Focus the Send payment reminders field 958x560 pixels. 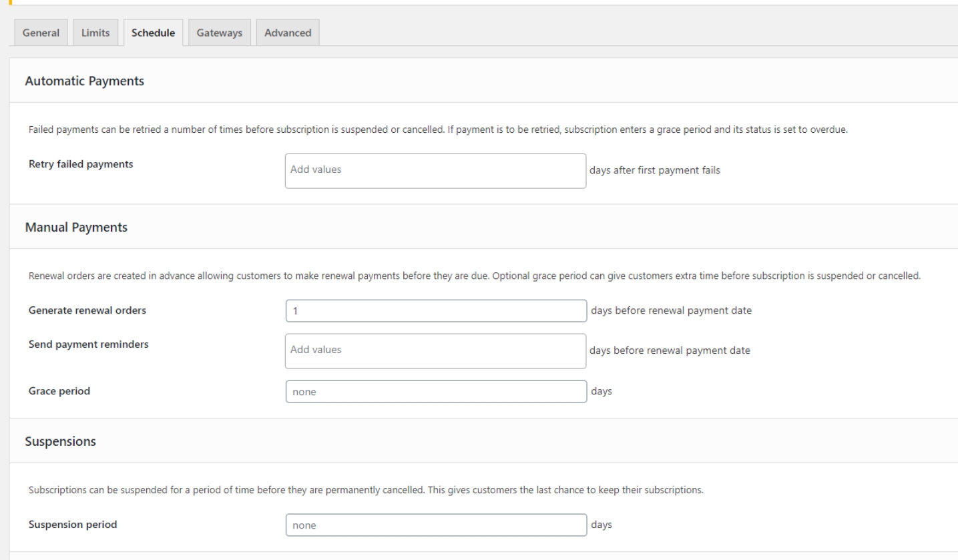(x=435, y=351)
